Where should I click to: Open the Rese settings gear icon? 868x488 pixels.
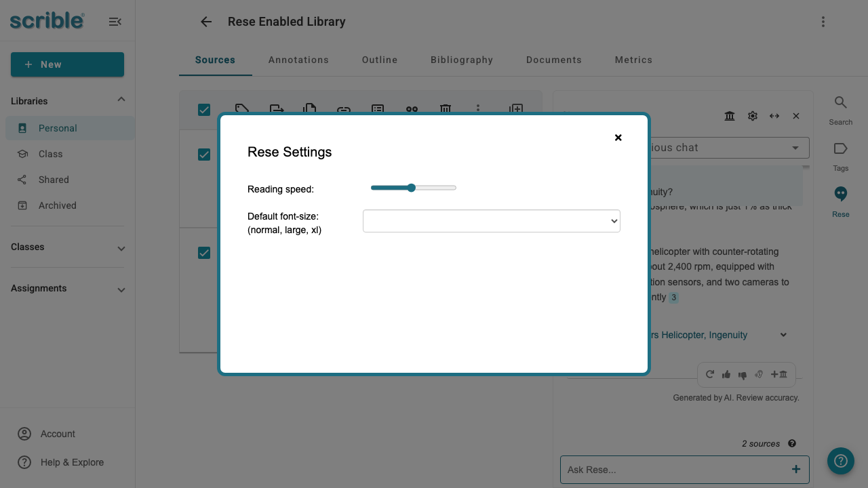pyautogui.click(x=752, y=116)
